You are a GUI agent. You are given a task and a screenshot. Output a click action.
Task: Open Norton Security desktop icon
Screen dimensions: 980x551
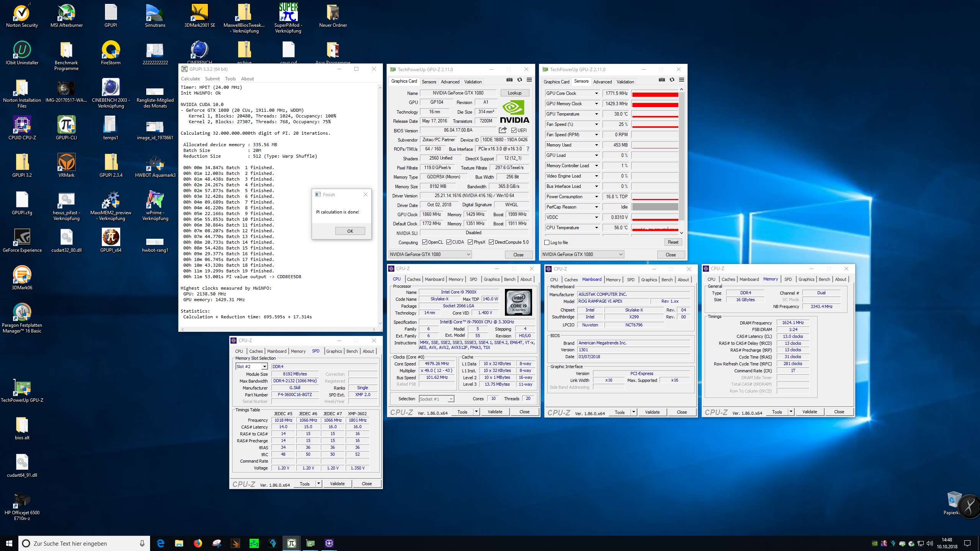[22, 16]
